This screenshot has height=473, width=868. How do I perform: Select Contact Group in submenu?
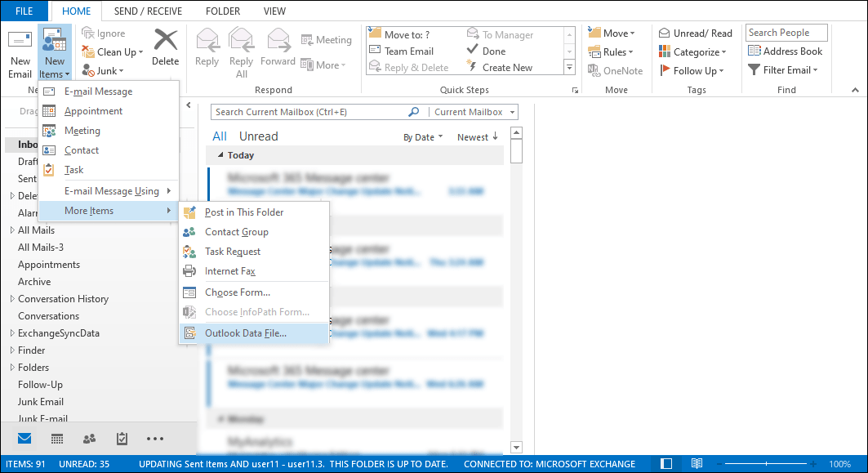click(x=254, y=232)
